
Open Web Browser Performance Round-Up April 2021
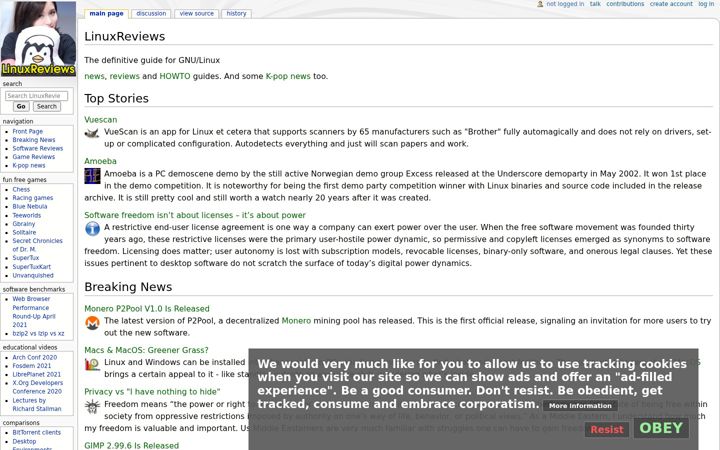[x=34, y=311]
